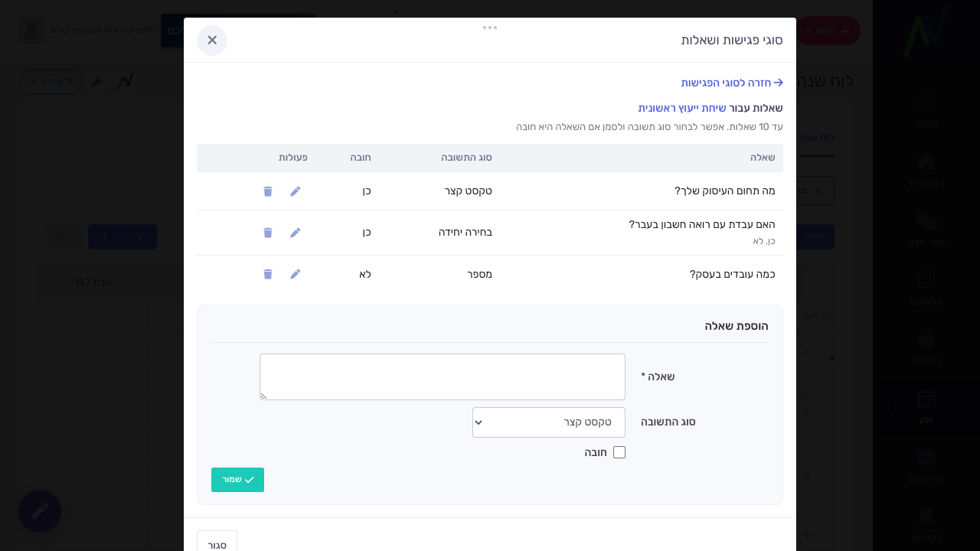
Task: Close the dialog with the X icon
Action: coord(212,41)
